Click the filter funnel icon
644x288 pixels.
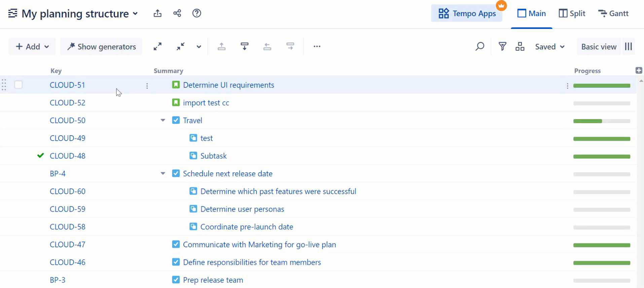pos(502,46)
